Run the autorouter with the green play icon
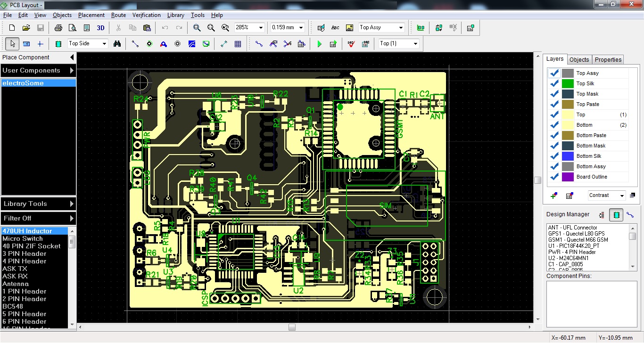This screenshot has width=644, height=343. pyautogui.click(x=319, y=43)
